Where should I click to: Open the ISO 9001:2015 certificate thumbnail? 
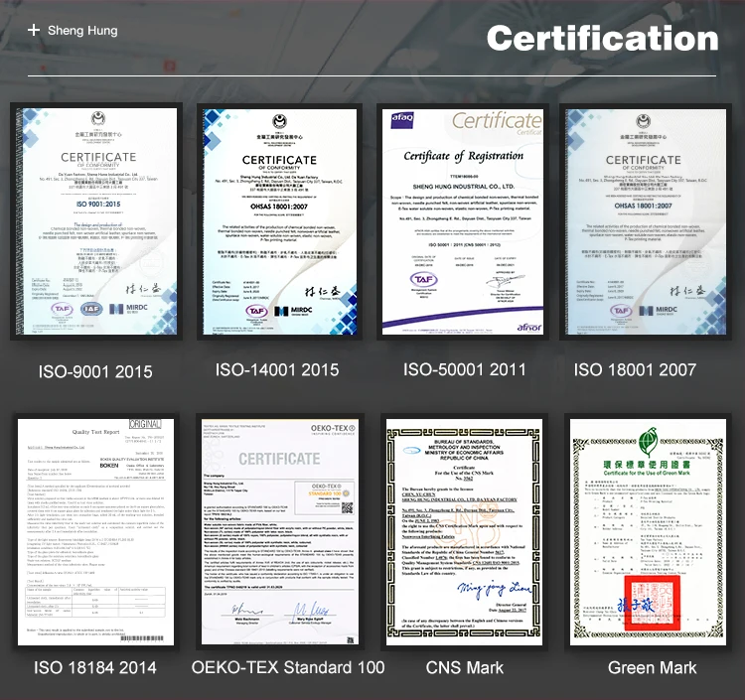96,221
